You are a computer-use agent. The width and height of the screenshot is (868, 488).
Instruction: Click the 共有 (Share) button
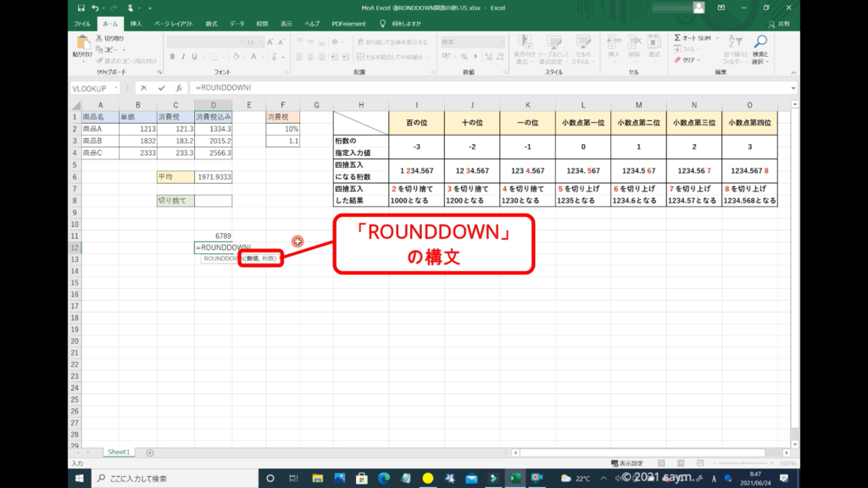(780, 23)
